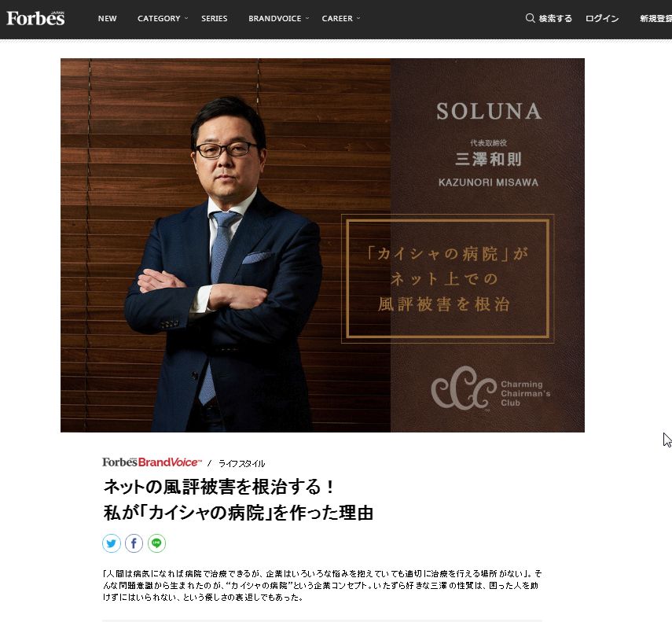The image size is (672, 622).
Task: Click the 検索する search text
Action: coord(556,18)
